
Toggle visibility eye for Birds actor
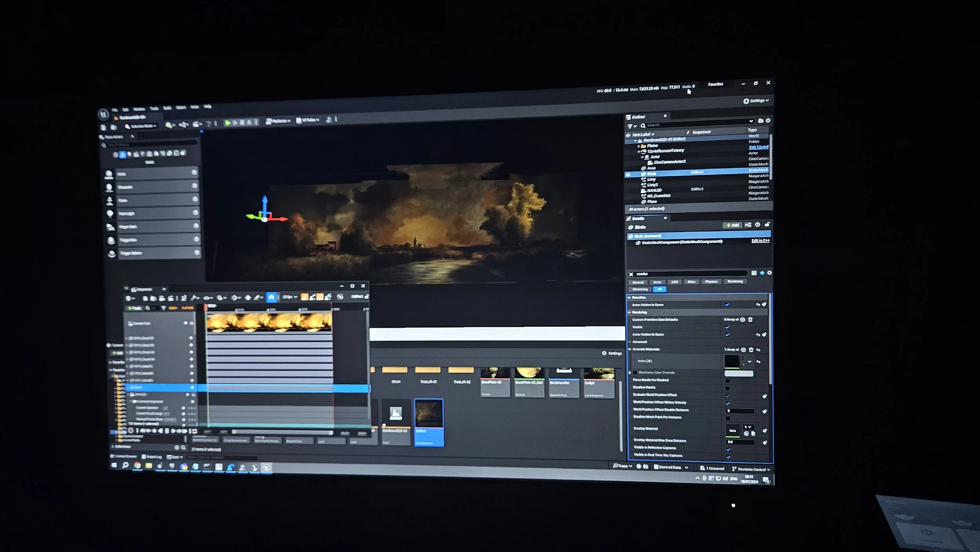point(628,174)
